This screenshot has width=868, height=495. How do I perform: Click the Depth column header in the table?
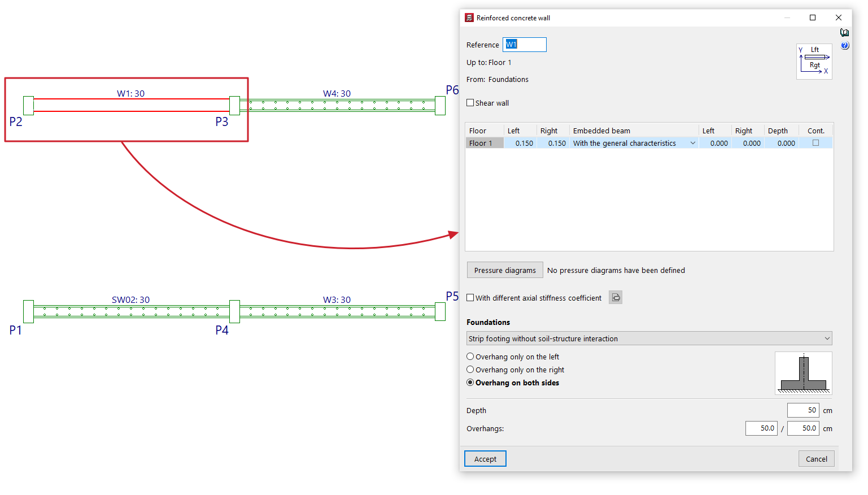pyautogui.click(x=782, y=131)
